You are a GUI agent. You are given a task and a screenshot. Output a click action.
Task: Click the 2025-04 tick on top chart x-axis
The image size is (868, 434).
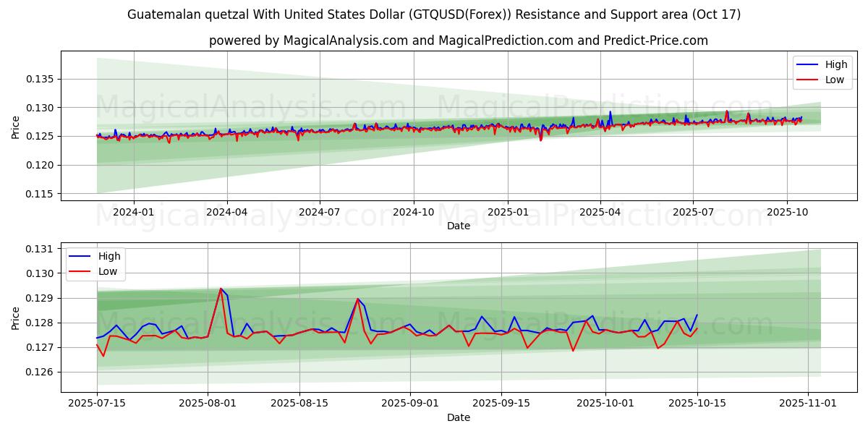click(x=600, y=212)
